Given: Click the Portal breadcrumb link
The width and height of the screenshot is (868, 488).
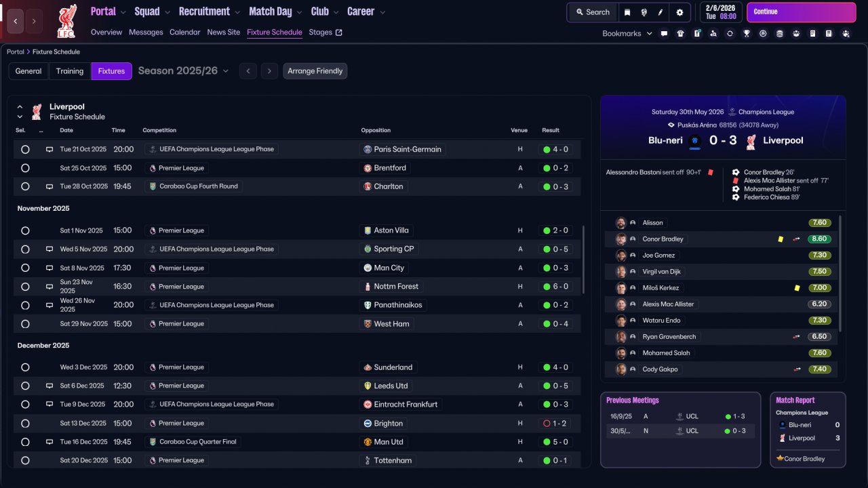Looking at the screenshot, I should click(x=16, y=52).
